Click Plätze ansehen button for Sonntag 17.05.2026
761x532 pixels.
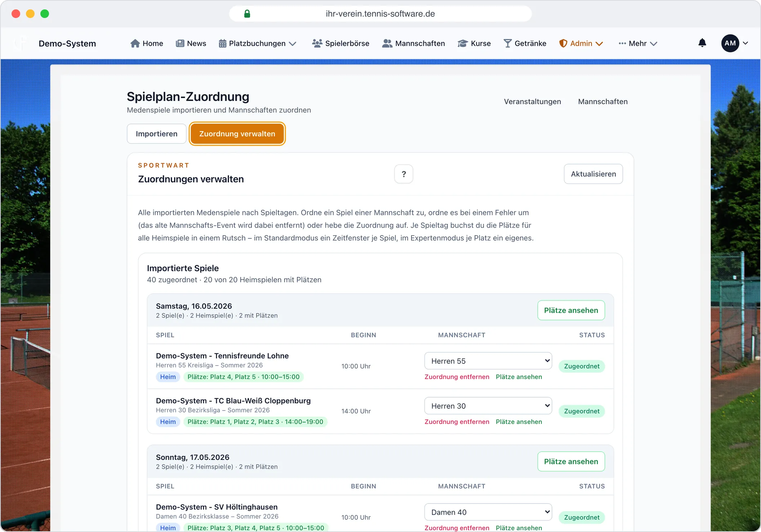[571, 461]
